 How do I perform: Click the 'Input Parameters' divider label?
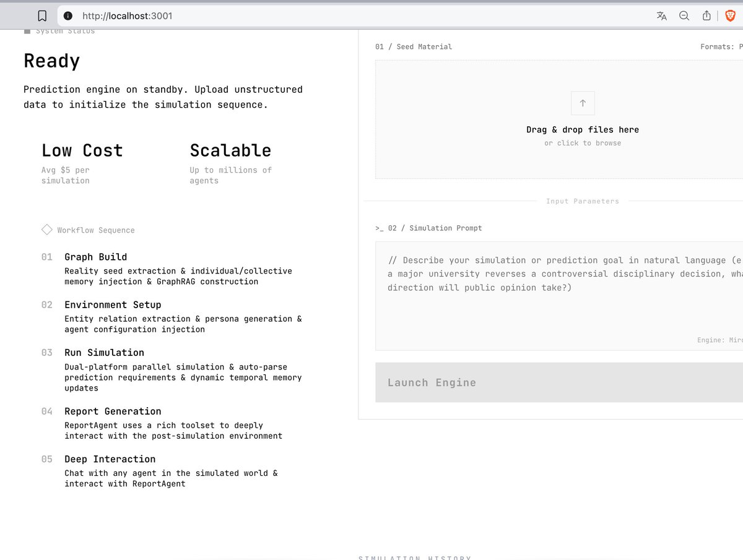click(583, 201)
